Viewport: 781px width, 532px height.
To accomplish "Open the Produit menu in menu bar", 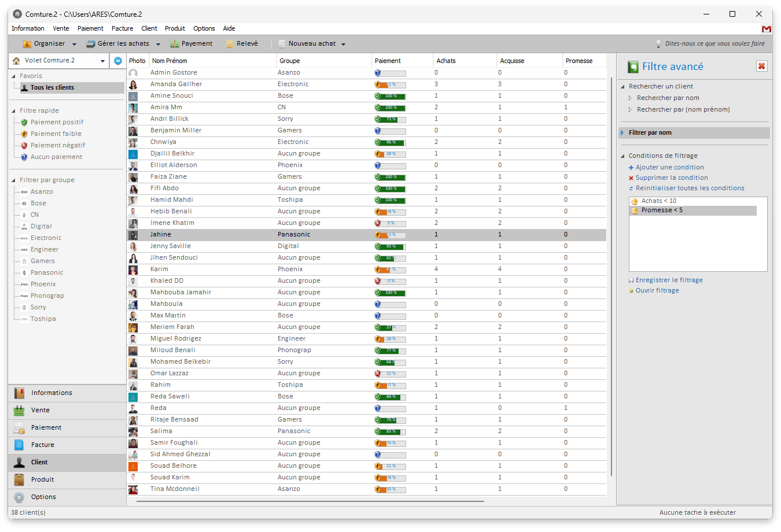I will [175, 28].
